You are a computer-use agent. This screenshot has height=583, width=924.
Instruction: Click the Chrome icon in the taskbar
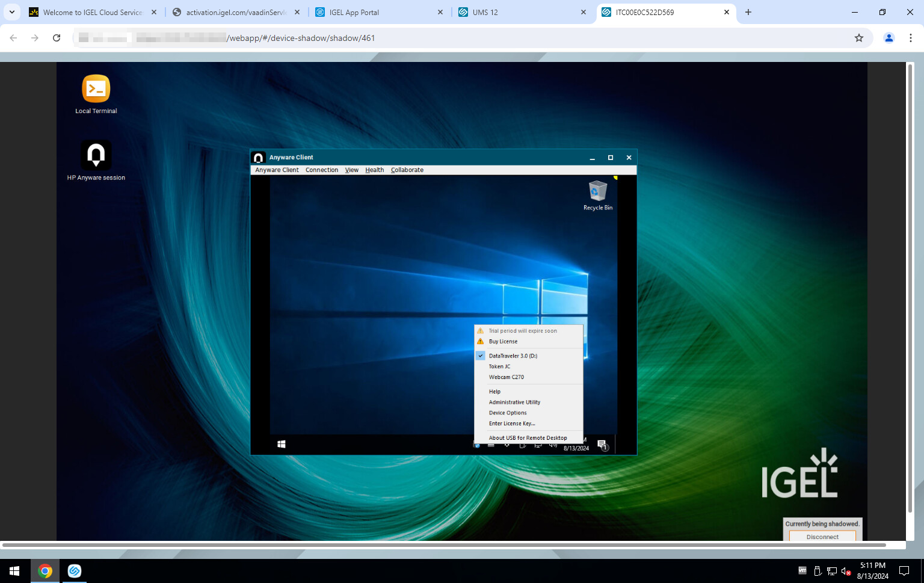tap(45, 571)
